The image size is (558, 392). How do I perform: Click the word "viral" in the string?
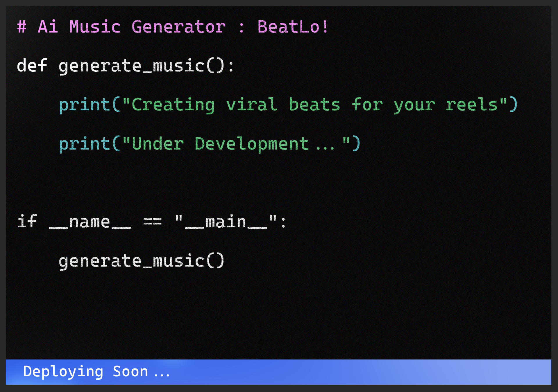click(x=253, y=105)
